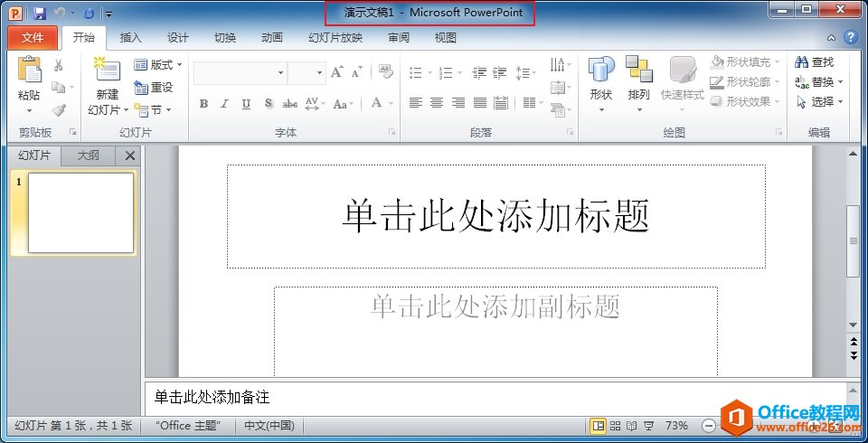Open the Change Case Aa dropdown

[x=344, y=104]
